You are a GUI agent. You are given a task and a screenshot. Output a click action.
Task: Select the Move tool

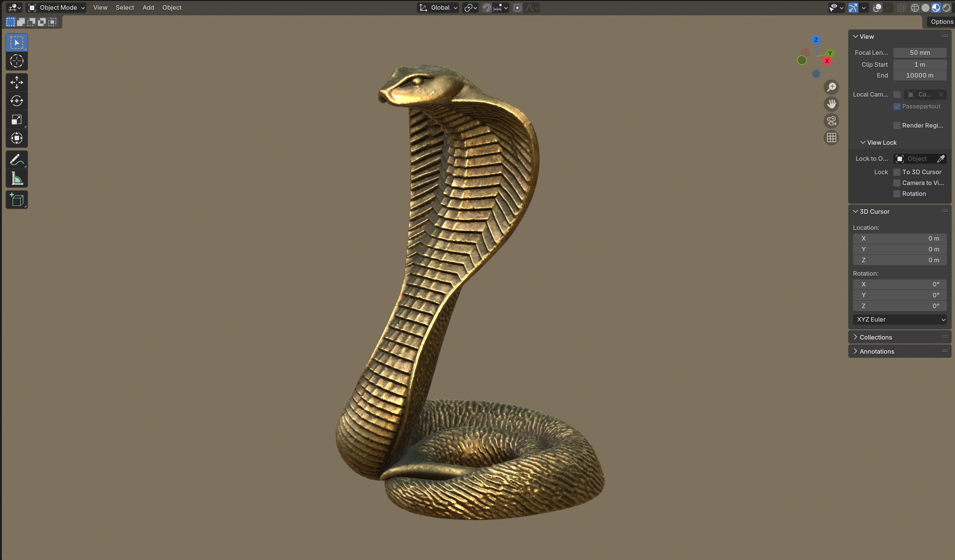tap(17, 82)
